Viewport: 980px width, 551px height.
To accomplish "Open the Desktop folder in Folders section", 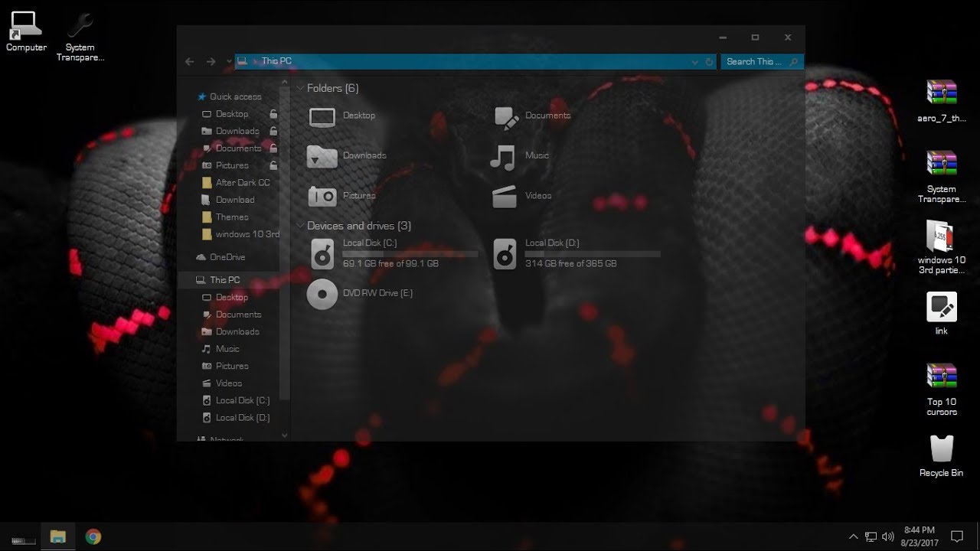I will point(341,116).
